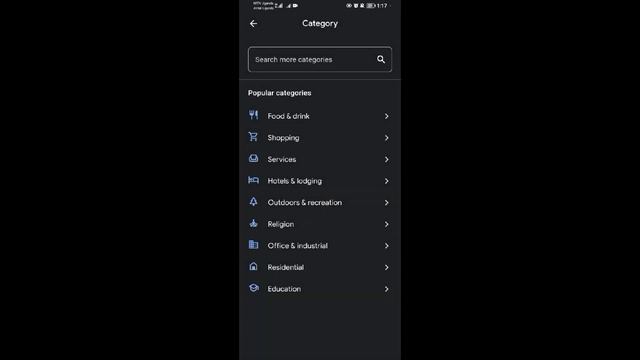The width and height of the screenshot is (640, 360).
Task: Expand Services chevron
Action: click(386, 160)
